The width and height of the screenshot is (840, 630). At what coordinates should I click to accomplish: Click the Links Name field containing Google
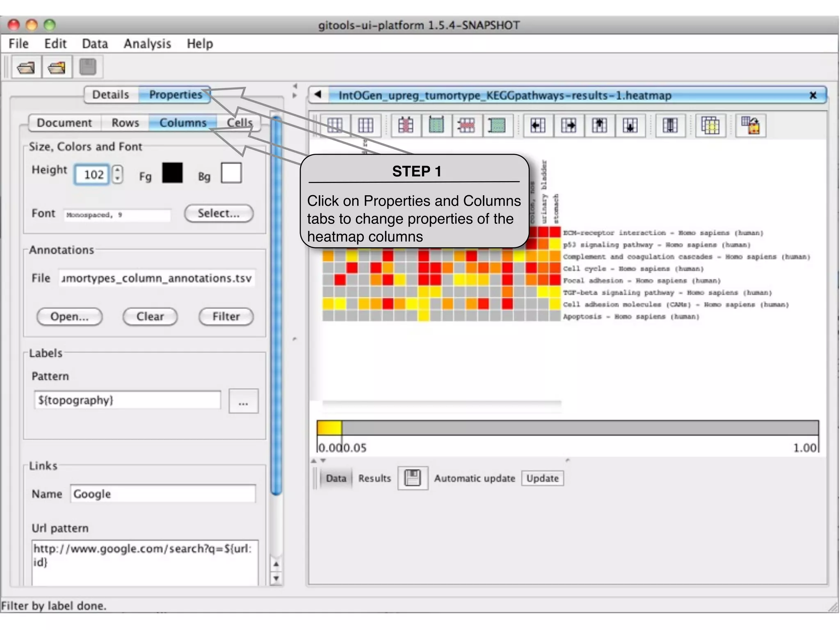click(162, 494)
